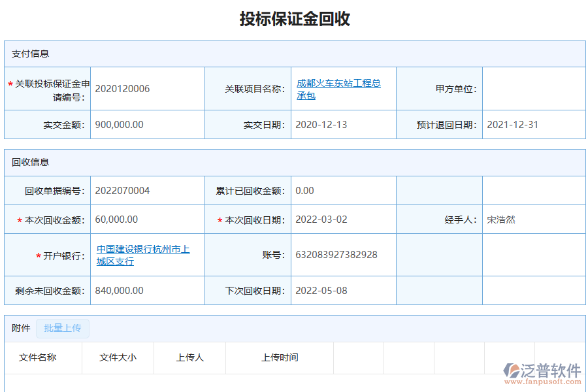Collapse the 回收信息 section header
The height and width of the screenshot is (392, 588).
coord(25,163)
